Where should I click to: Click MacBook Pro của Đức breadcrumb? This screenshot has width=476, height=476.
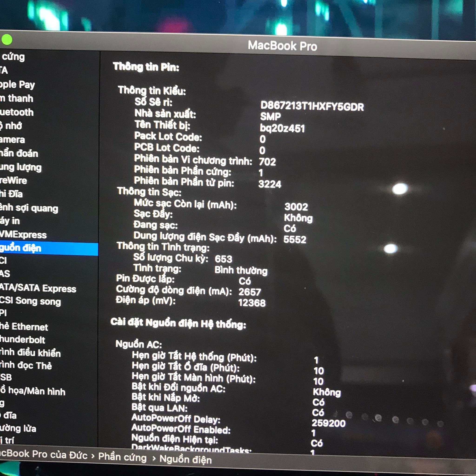click(43, 455)
